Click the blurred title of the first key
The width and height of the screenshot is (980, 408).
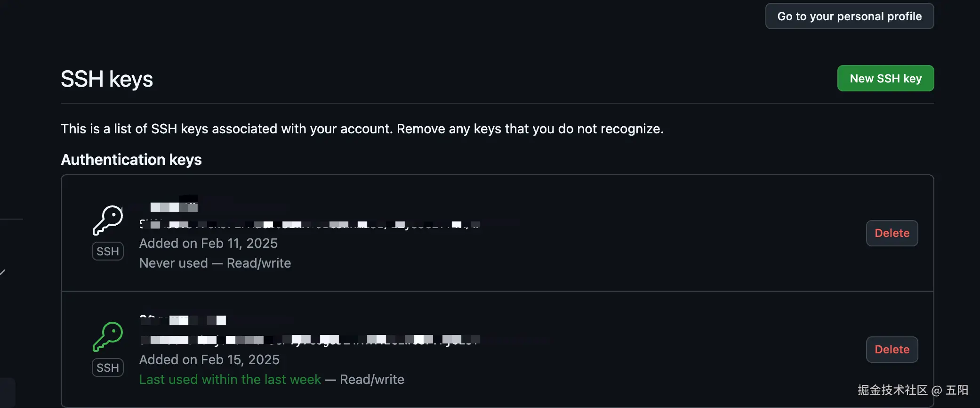click(174, 207)
